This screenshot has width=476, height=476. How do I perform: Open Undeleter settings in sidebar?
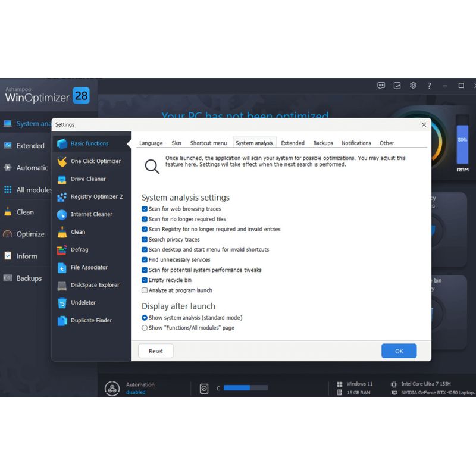[83, 303]
